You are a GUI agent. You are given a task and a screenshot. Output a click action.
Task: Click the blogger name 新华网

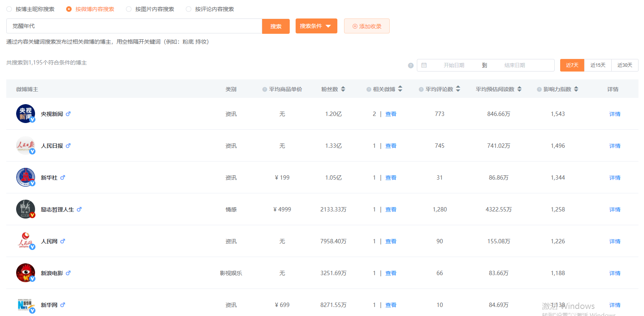coord(49,305)
